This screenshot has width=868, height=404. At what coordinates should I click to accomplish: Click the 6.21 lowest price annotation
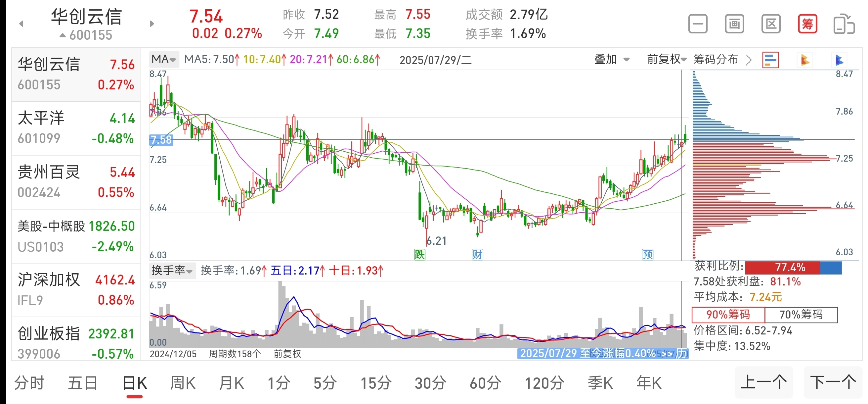point(437,241)
